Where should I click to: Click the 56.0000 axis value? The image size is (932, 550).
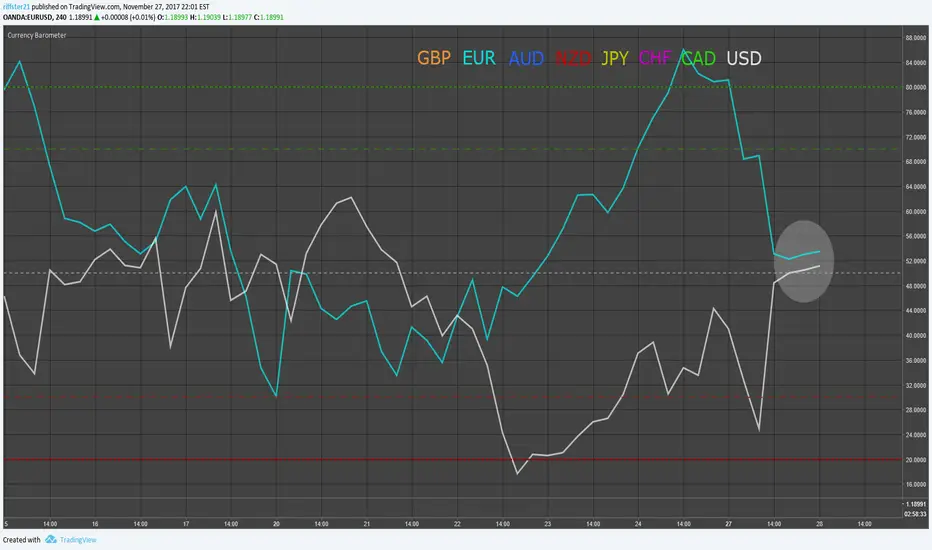tap(915, 236)
